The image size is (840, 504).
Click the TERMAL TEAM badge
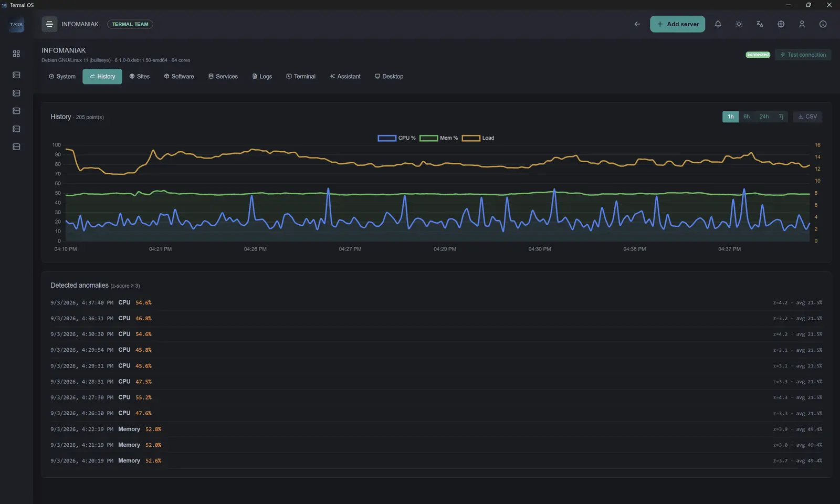pyautogui.click(x=130, y=24)
